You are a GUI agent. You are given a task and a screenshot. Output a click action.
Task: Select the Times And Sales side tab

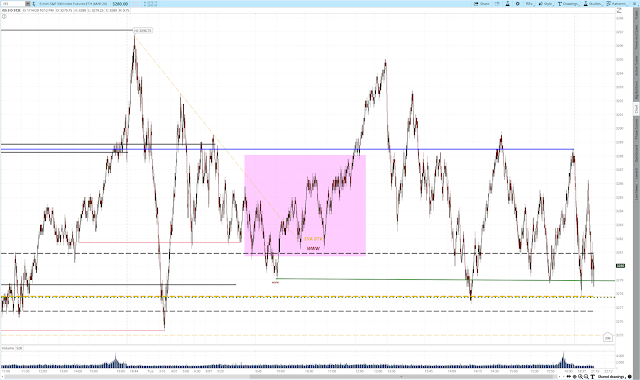tap(636, 37)
